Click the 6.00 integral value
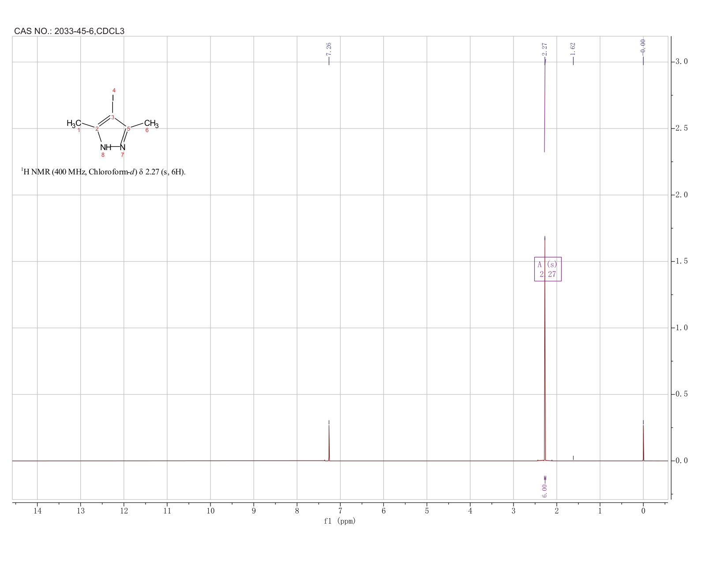 pos(544,491)
